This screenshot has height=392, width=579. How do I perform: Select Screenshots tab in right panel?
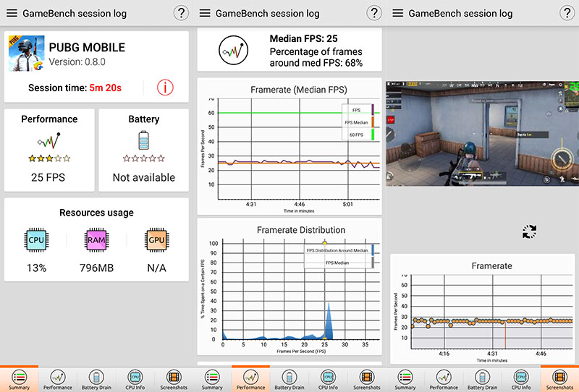coord(559,380)
